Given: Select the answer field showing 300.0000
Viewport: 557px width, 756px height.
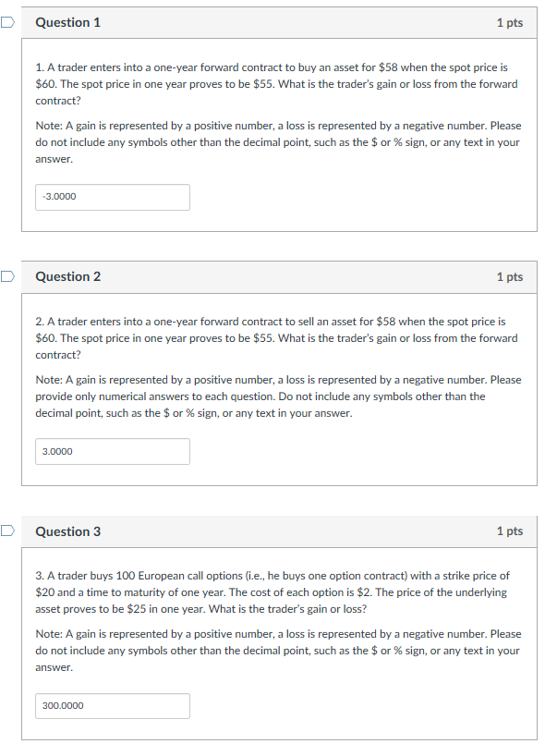Looking at the screenshot, I should [112, 706].
